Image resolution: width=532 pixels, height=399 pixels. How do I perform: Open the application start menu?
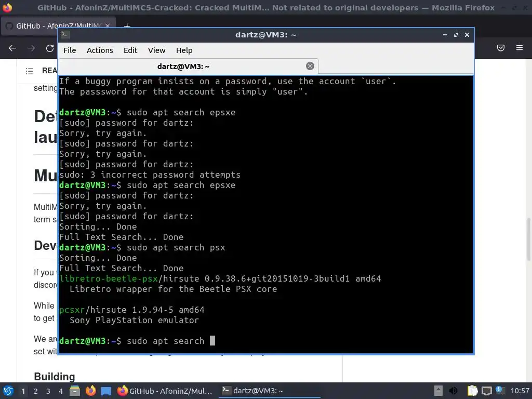(x=8, y=391)
